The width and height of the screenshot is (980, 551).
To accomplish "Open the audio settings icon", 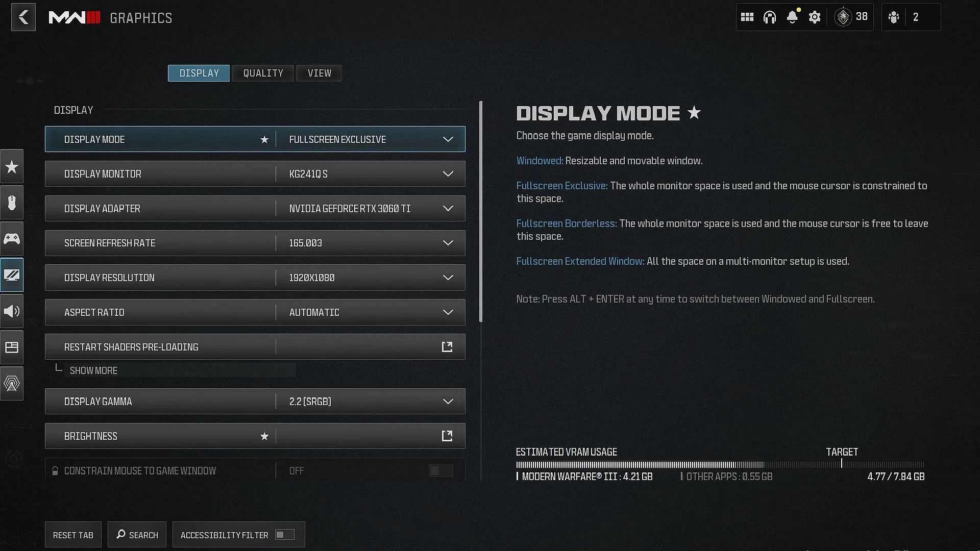I will [x=11, y=311].
